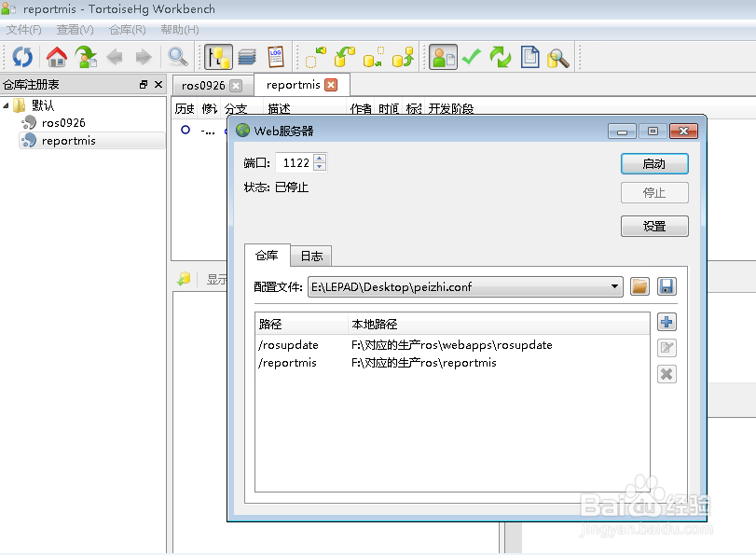
Task: Close the ros0926 tab
Action: tap(236, 86)
